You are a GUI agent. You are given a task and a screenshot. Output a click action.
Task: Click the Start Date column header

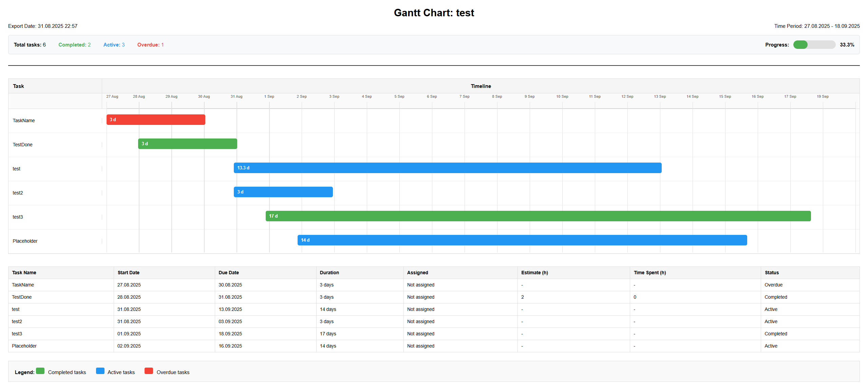tap(128, 273)
